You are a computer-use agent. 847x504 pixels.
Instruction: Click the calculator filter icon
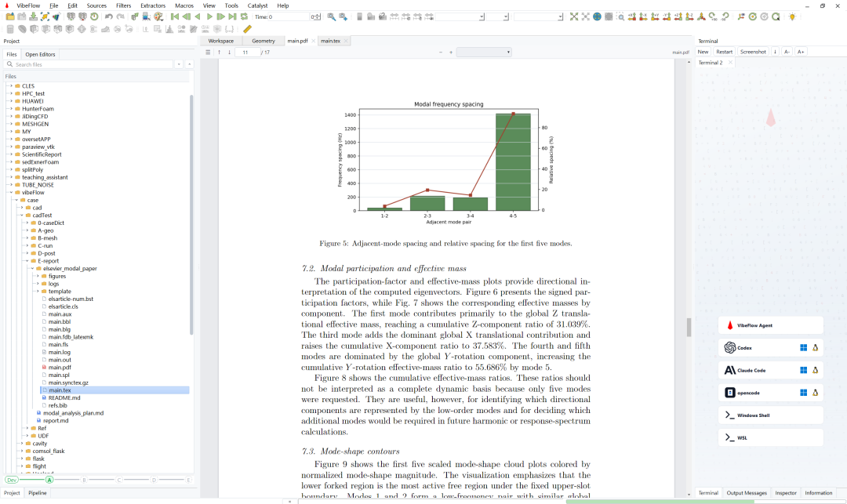point(10,29)
